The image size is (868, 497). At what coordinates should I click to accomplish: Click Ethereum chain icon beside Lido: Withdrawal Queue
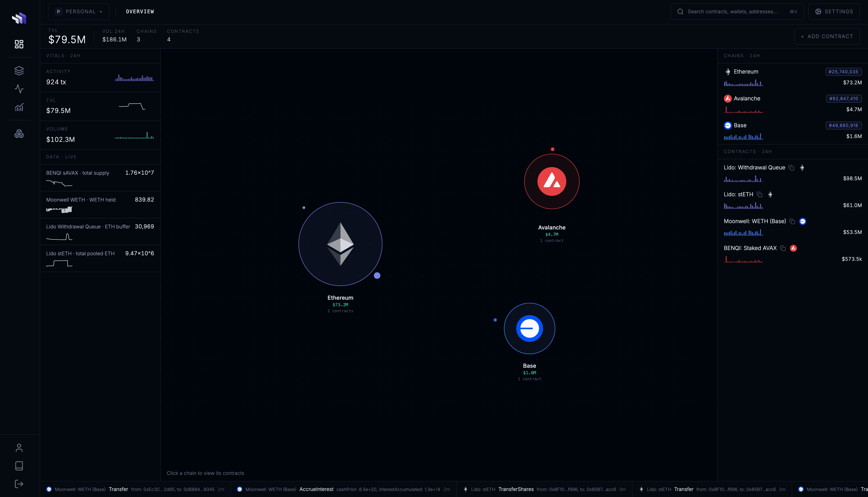coord(802,168)
